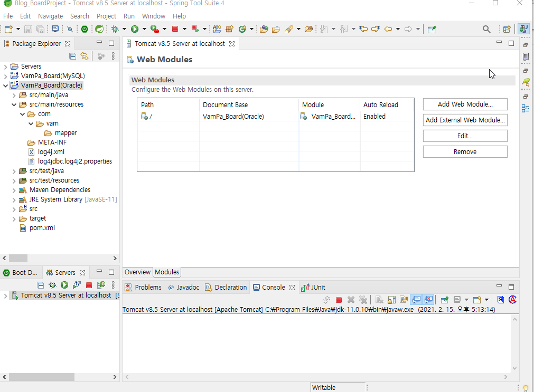Close the Tomcat v8.5 Server editor tab

(232, 44)
